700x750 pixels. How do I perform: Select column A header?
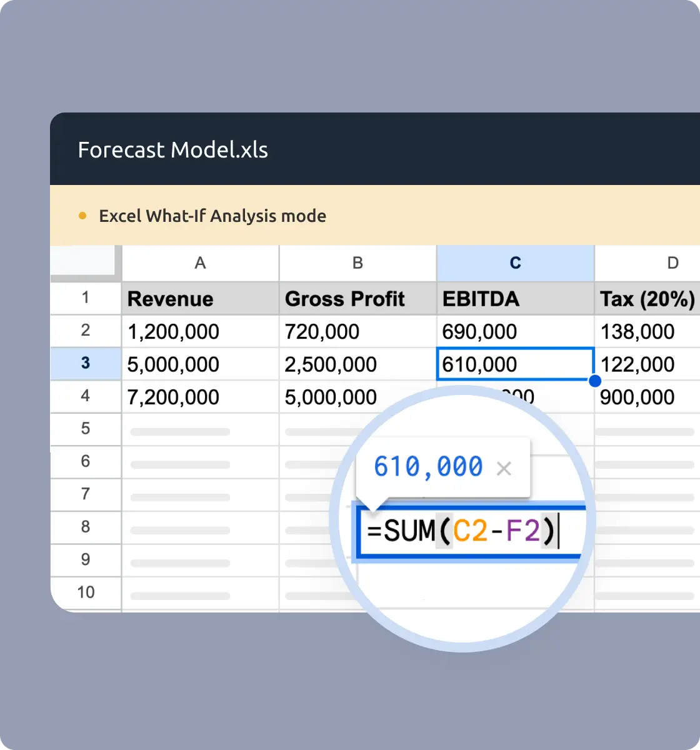pyautogui.click(x=200, y=263)
